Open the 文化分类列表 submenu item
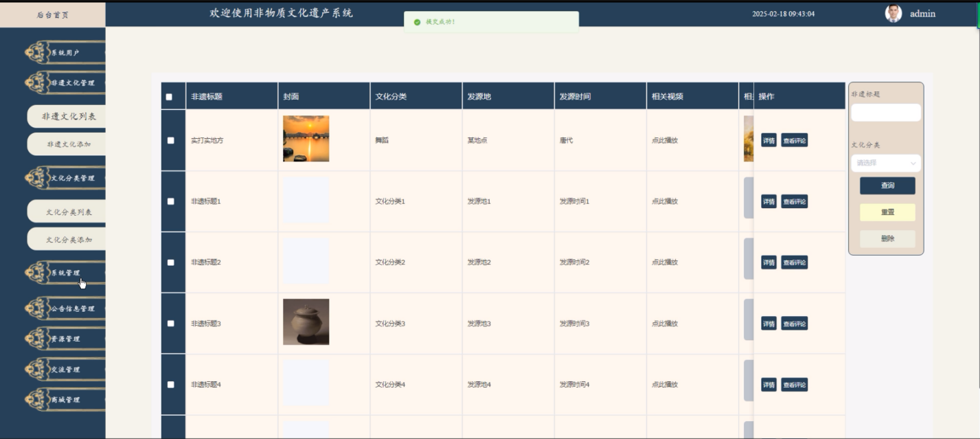This screenshot has height=439, width=980. pos(67,212)
